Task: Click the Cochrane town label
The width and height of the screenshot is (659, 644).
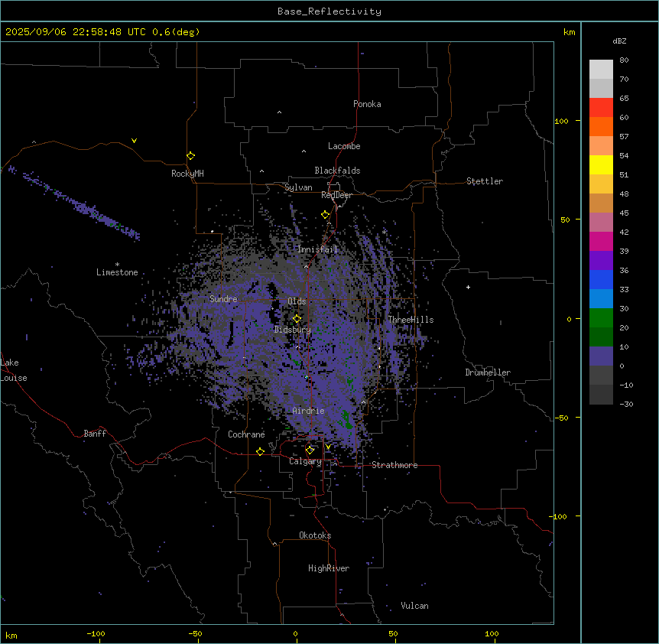Action: click(x=246, y=434)
